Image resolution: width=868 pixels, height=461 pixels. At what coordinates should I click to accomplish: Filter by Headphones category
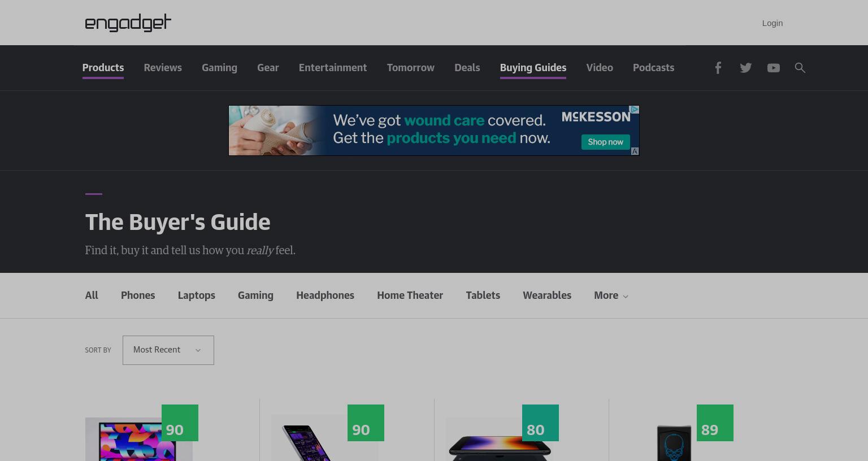(325, 295)
